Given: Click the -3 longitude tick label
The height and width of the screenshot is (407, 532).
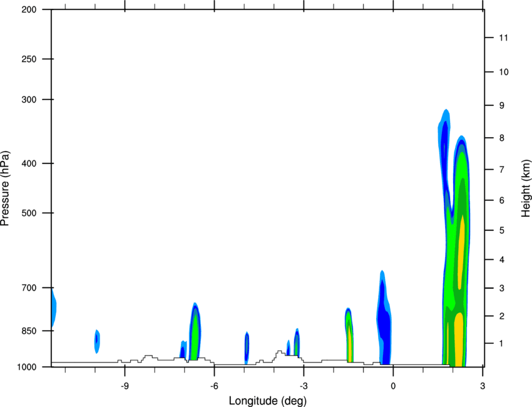Looking at the screenshot, I should click(304, 386).
